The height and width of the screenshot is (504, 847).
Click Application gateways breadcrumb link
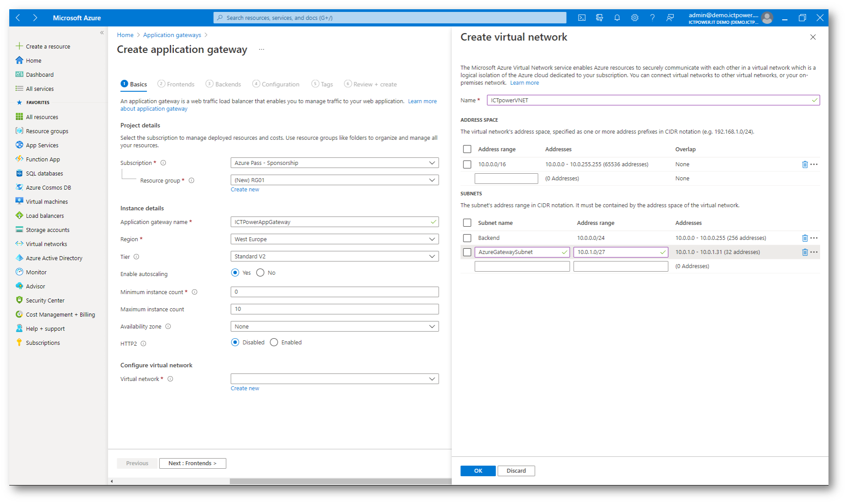click(172, 35)
